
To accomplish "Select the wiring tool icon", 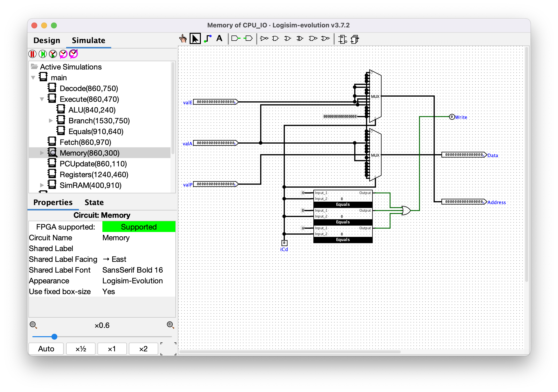I will [x=208, y=39].
